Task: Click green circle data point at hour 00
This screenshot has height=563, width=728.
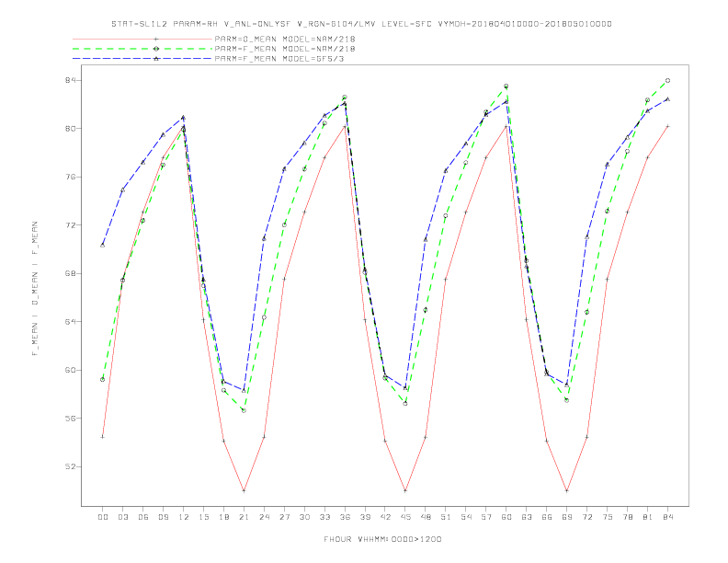Action: pyautogui.click(x=103, y=380)
